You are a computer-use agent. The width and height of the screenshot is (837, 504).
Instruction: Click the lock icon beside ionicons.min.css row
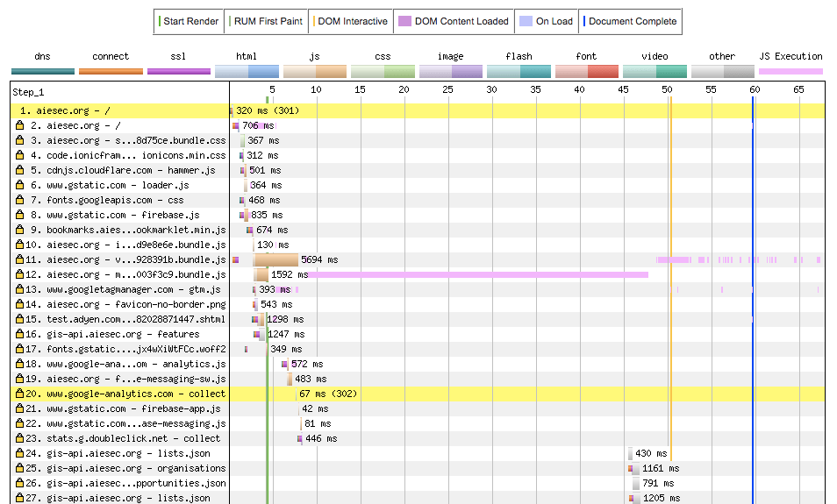tap(20, 155)
